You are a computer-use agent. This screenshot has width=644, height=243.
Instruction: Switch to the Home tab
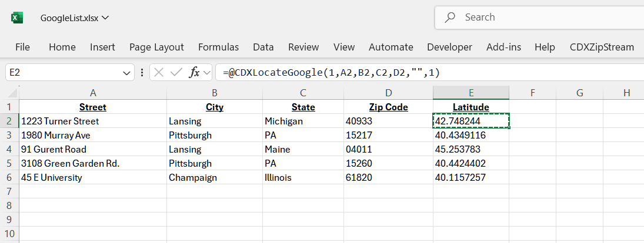coord(62,47)
